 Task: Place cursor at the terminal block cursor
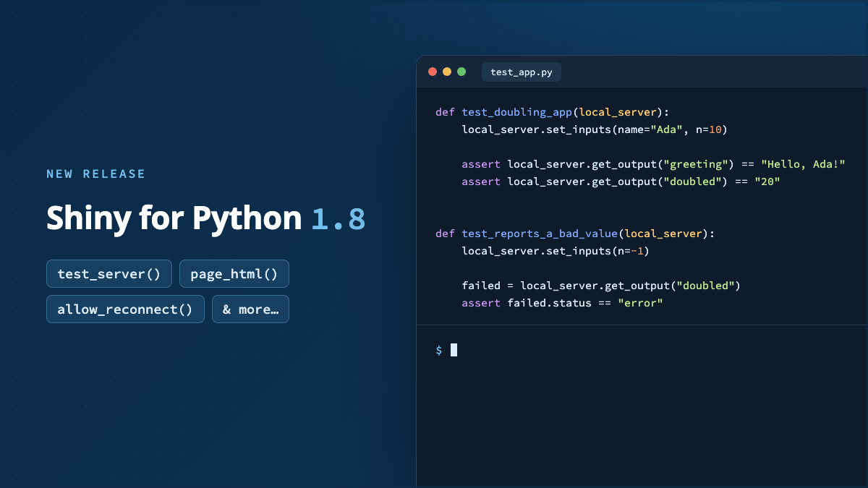pyautogui.click(x=454, y=350)
